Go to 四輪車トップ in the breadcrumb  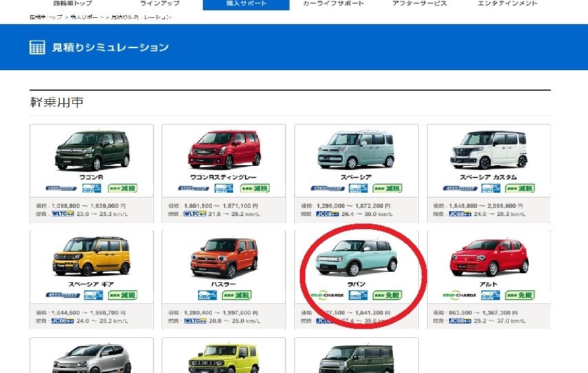click(x=46, y=17)
